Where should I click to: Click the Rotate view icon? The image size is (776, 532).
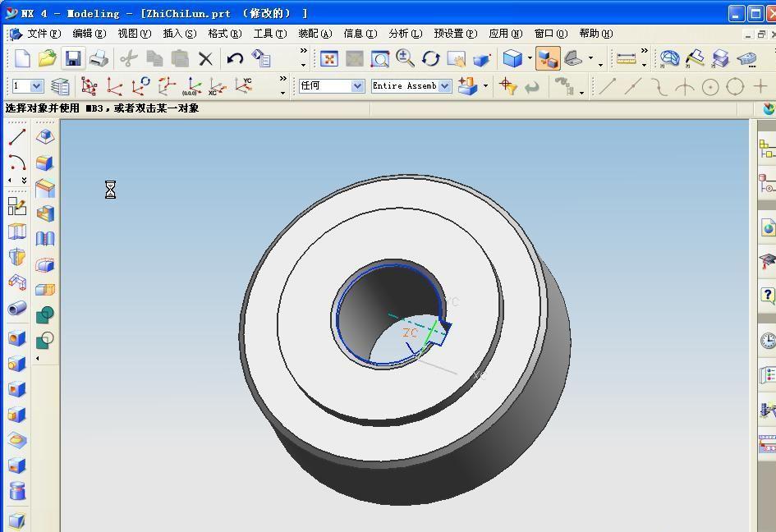point(430,58)
